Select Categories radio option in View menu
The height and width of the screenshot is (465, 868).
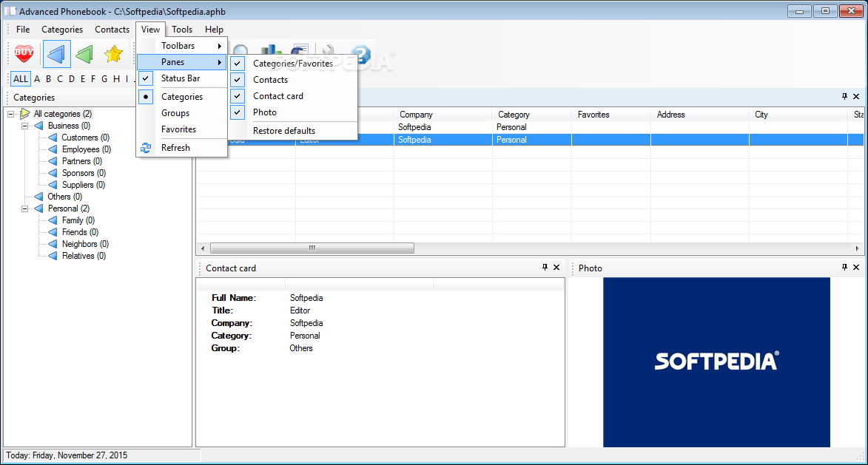pos(182,97)
